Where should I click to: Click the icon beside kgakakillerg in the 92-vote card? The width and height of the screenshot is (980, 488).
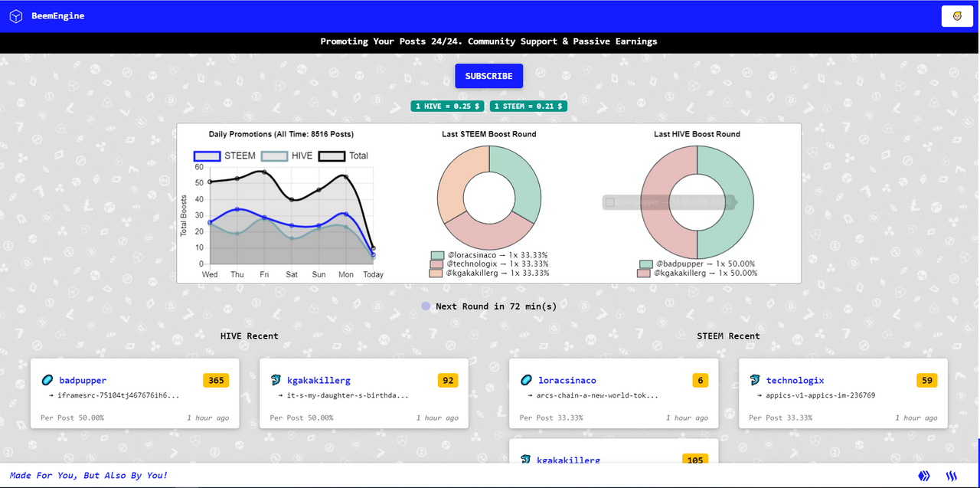coord(276,380)
